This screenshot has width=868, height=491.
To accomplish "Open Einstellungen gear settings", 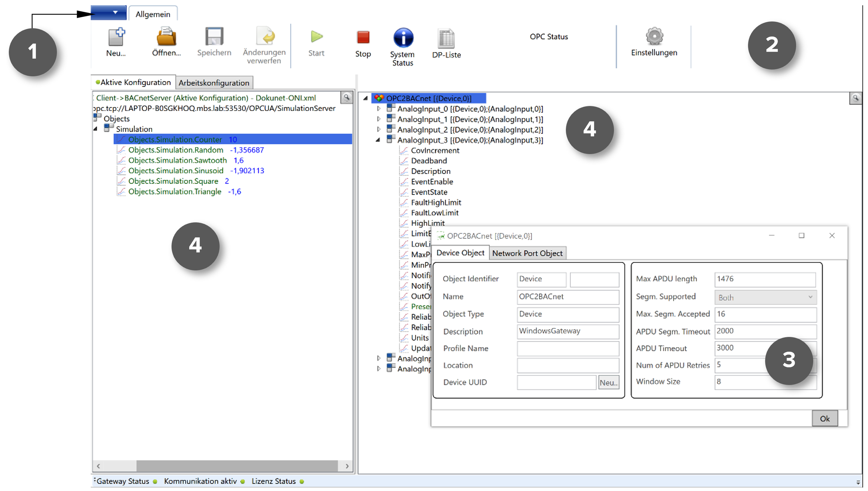I will pyautogui.click(x=654, y=36).
